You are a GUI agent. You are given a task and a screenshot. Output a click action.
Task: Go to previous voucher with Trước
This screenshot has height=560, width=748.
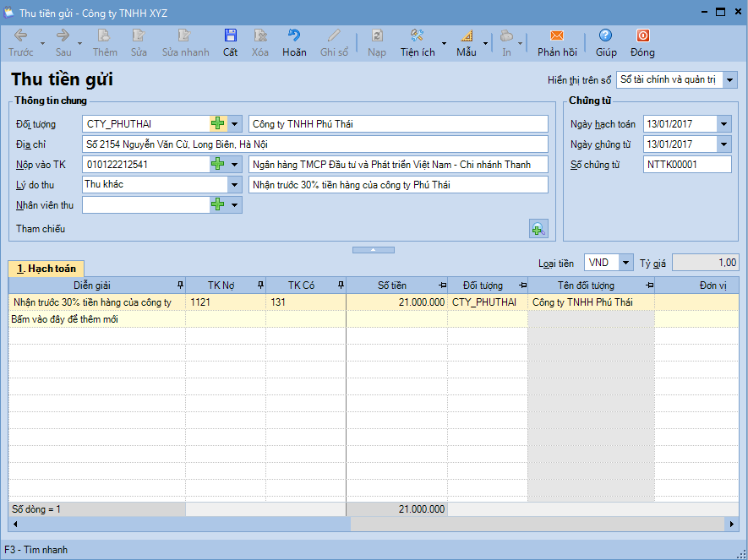click(x=20, y=43)
